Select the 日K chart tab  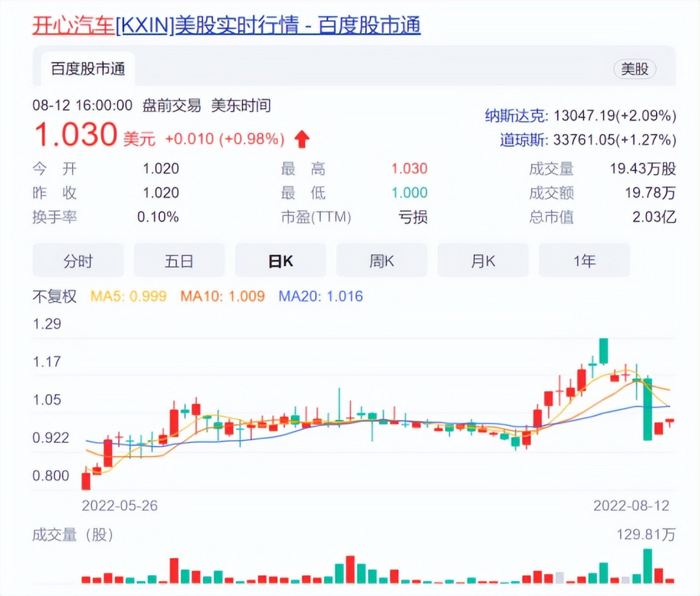281,261
